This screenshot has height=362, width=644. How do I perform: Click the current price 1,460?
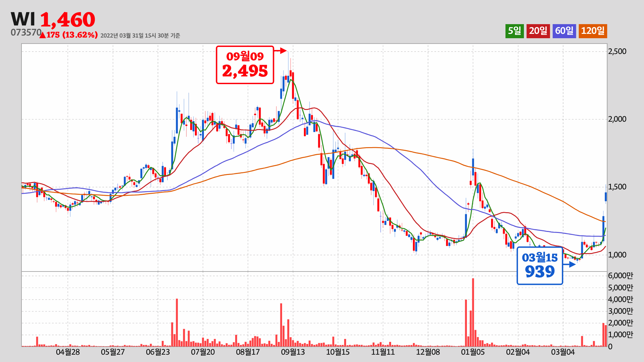click(x=68, y=20)
